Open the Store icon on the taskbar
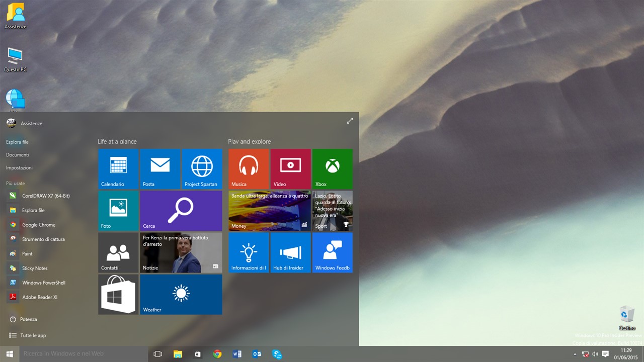This screenshot has width=644, height=362. (197, 354)
